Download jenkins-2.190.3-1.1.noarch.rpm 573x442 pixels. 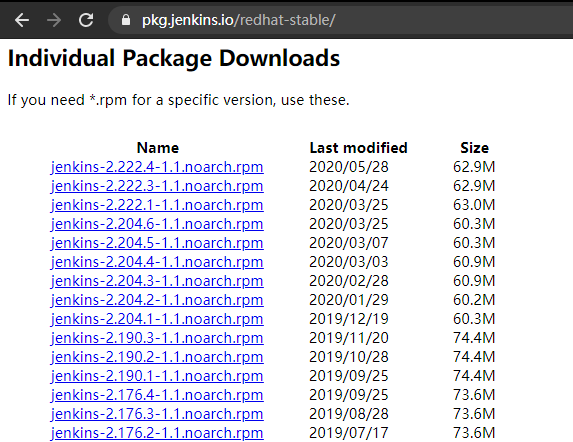tap(157, 338)
